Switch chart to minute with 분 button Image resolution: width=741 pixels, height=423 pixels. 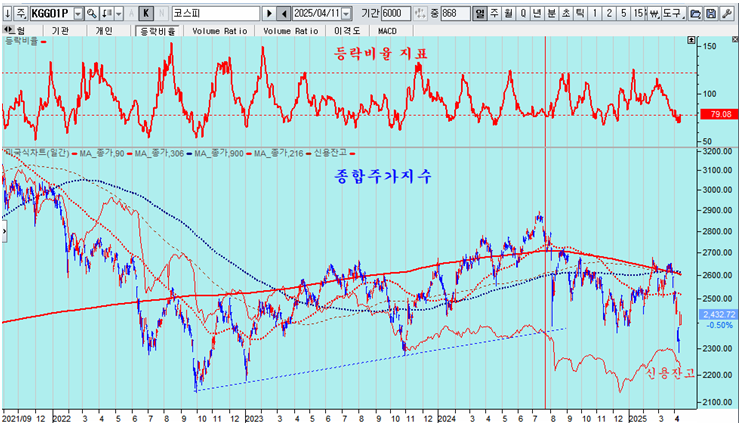click(550, 14)
